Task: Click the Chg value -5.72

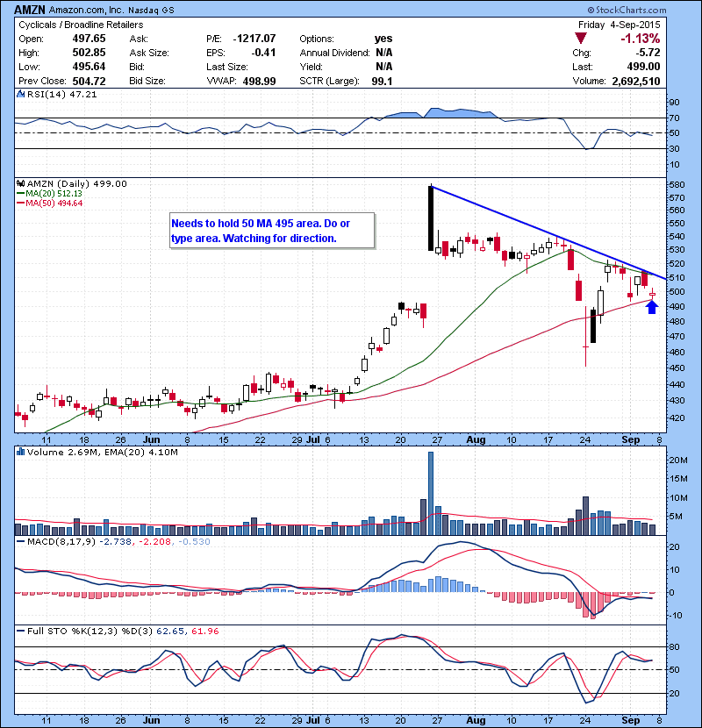Action: tap(648, 53)
